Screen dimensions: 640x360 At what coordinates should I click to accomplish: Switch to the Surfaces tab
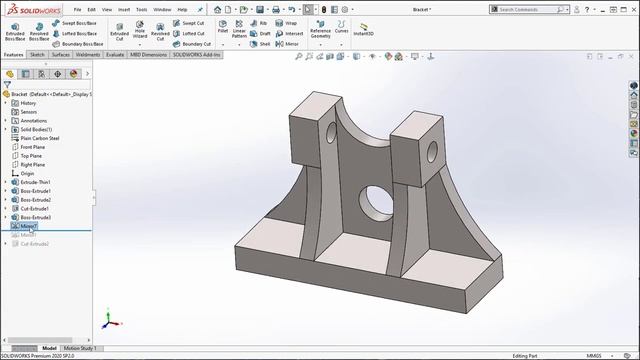(x=60, y=55)
